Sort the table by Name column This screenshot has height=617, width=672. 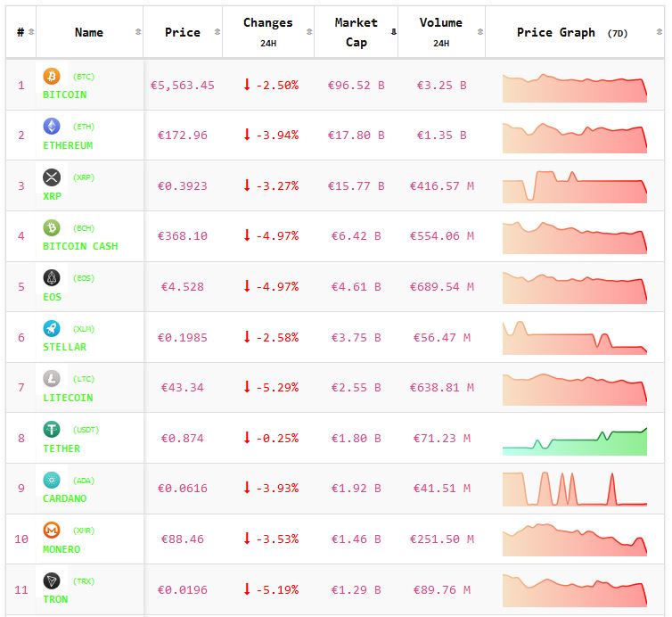pyautogui.click(x=89, y=32)
